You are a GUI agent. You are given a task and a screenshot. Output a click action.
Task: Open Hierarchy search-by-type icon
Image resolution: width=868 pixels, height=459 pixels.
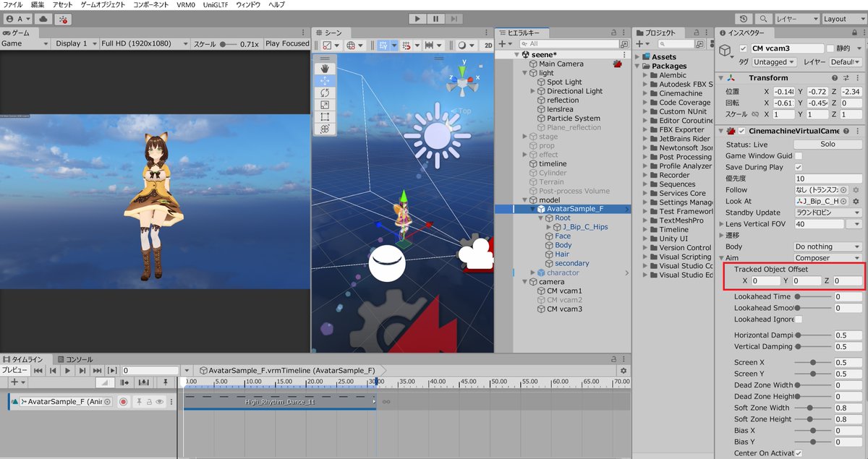coord(624,43)
